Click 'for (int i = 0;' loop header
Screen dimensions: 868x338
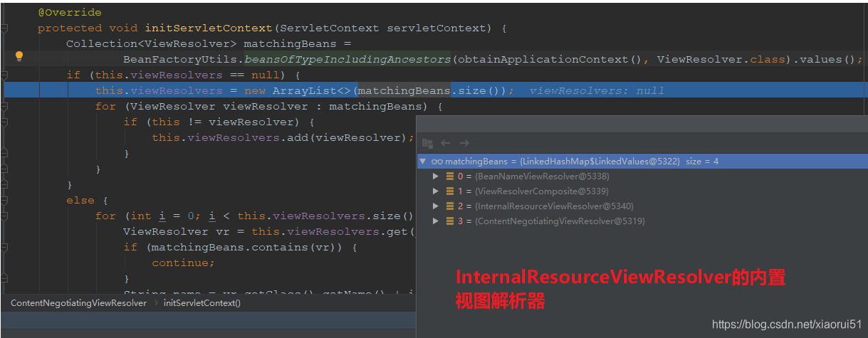point(148,216)
